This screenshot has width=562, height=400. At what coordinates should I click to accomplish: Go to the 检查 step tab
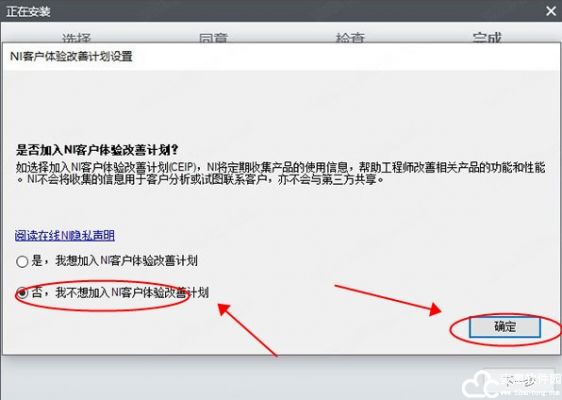click(x=350, y=38)
